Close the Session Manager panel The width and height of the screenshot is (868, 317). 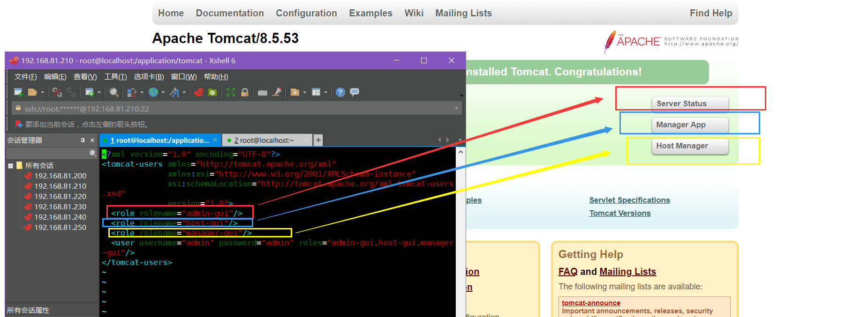tap(92, 140)
